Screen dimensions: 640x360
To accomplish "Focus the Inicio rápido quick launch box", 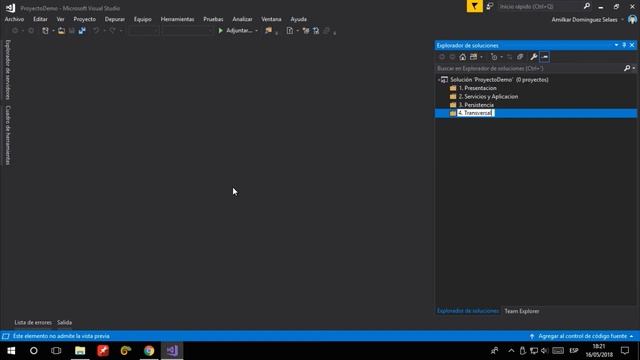I will coord(540,7).
